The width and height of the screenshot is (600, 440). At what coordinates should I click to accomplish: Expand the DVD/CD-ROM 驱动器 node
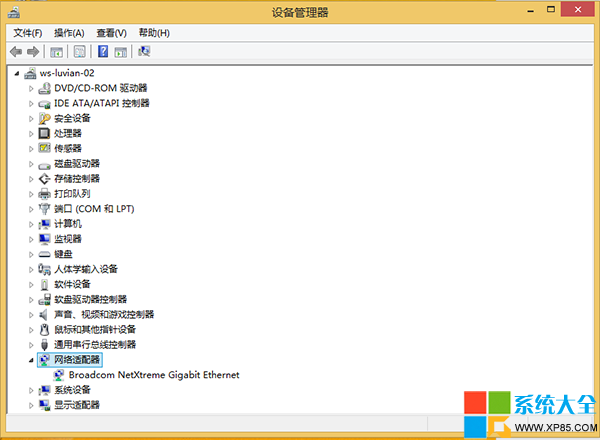click(31, 89)
